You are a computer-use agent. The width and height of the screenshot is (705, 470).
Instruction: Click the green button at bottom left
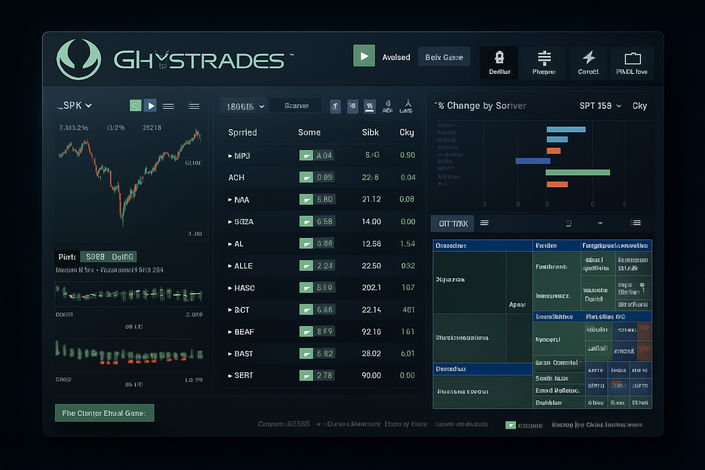[x=104, y=412]
